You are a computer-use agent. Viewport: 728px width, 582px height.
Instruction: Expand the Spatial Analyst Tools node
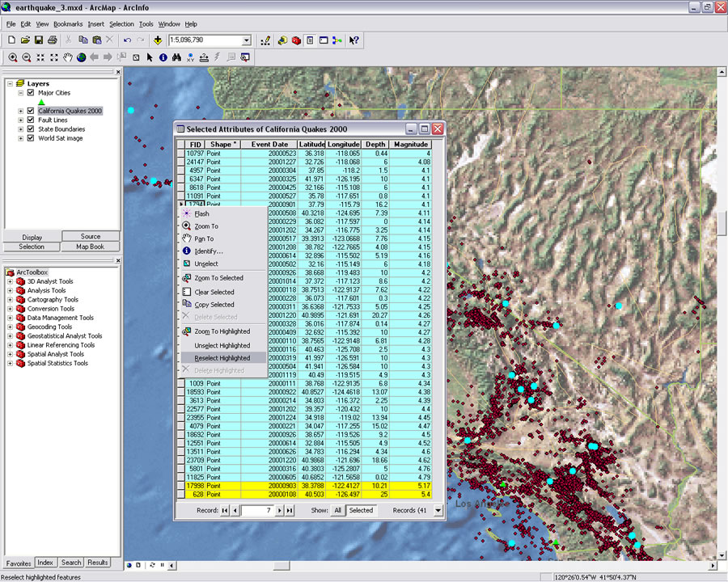(10, 354)
